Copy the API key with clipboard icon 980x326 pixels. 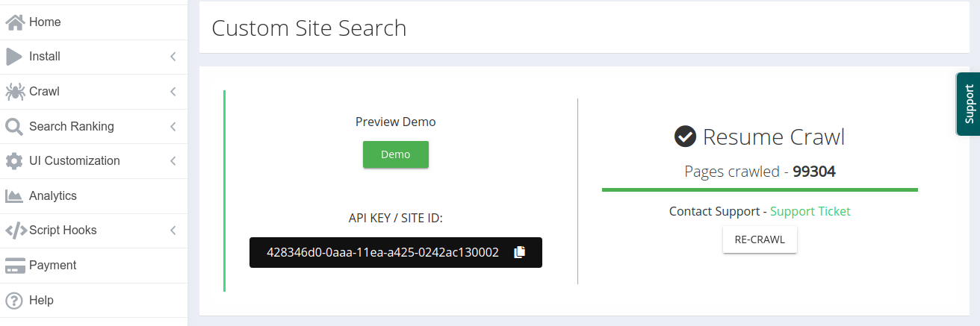[520, 252]
